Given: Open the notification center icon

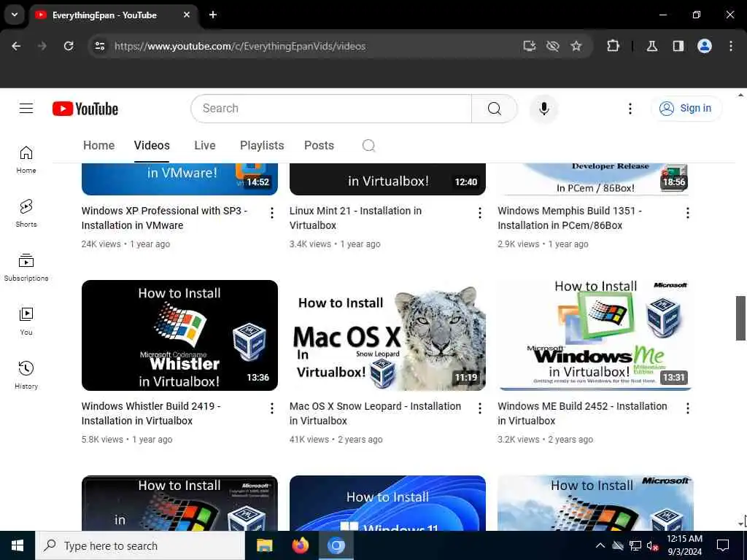Looking at the screenshot, I should (723, 545).
